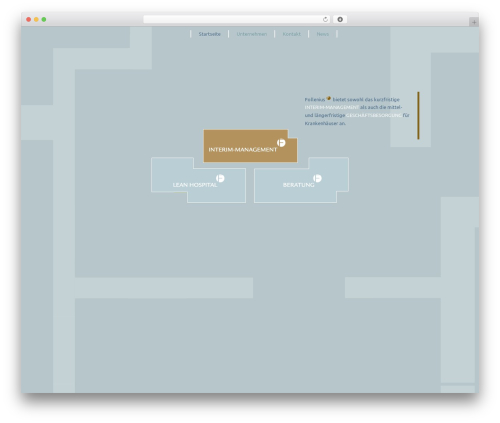500x423 pixels.
Task: Click the round download icon beside the address bar
Action: tap(340, 20)
